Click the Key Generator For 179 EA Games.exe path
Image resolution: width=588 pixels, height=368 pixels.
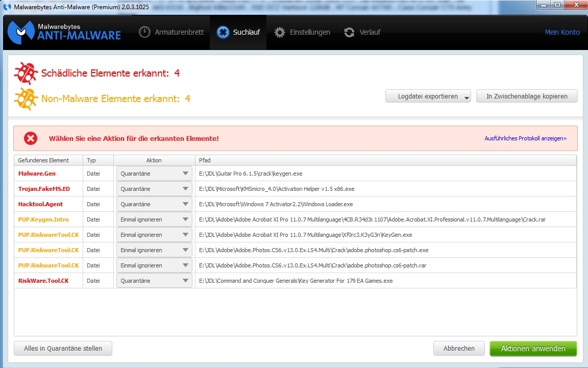[296, 281]
